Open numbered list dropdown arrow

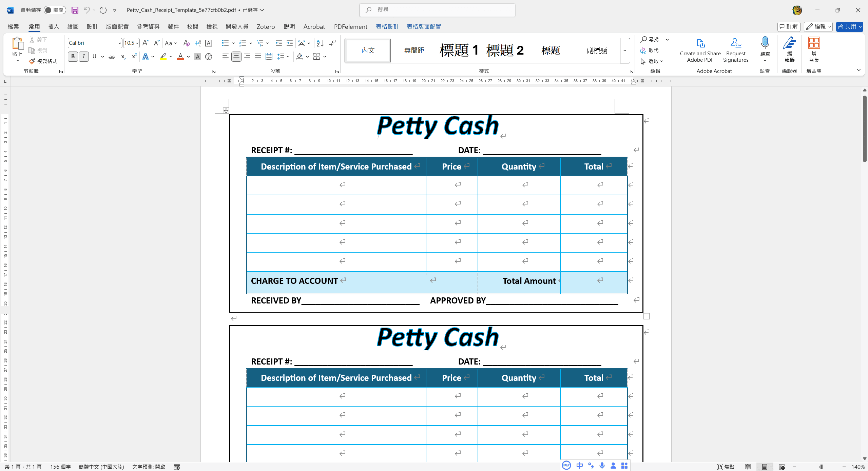251,43
